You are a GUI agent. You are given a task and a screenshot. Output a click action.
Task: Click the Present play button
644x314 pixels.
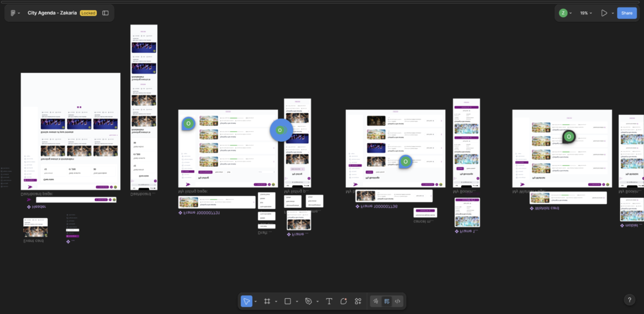(x=604, y=13)
